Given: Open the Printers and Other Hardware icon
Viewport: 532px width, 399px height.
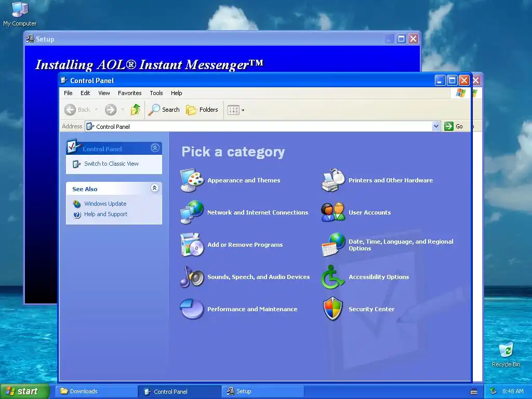Looking at the screenshot, I should coord(333,180).
